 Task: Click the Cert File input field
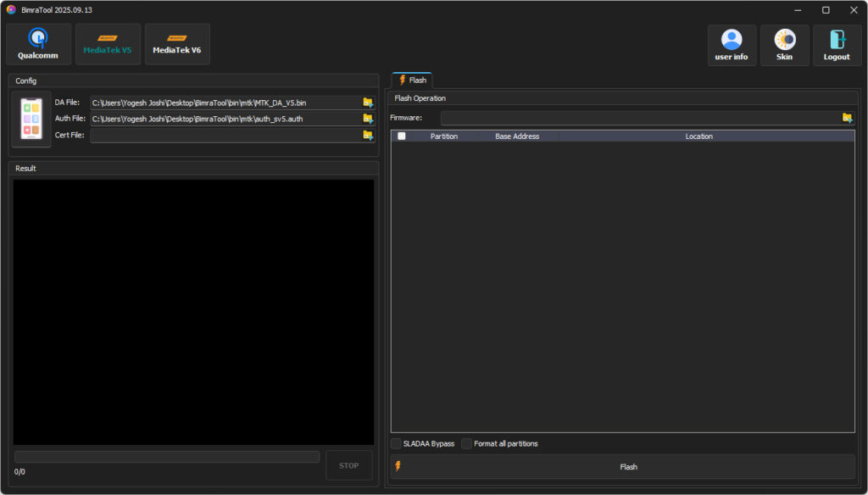[225, 136]
